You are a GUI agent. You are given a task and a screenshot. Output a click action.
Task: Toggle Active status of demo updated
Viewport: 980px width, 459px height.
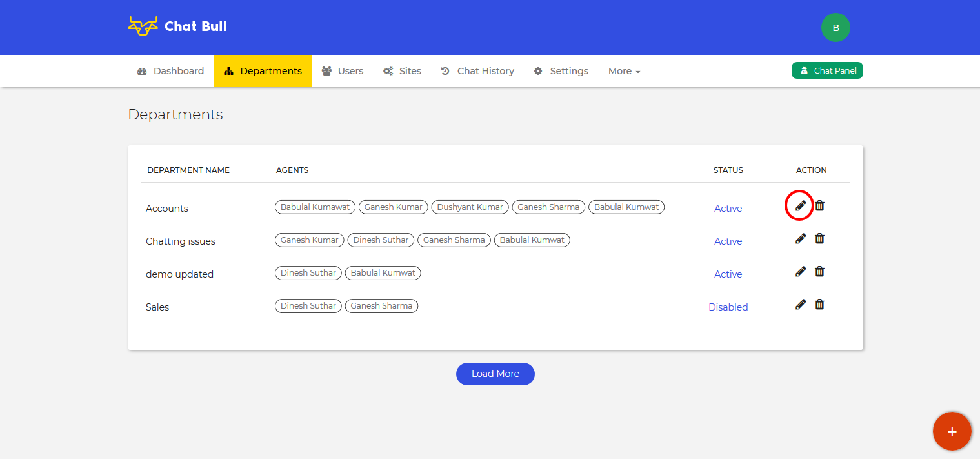(728, 274)
